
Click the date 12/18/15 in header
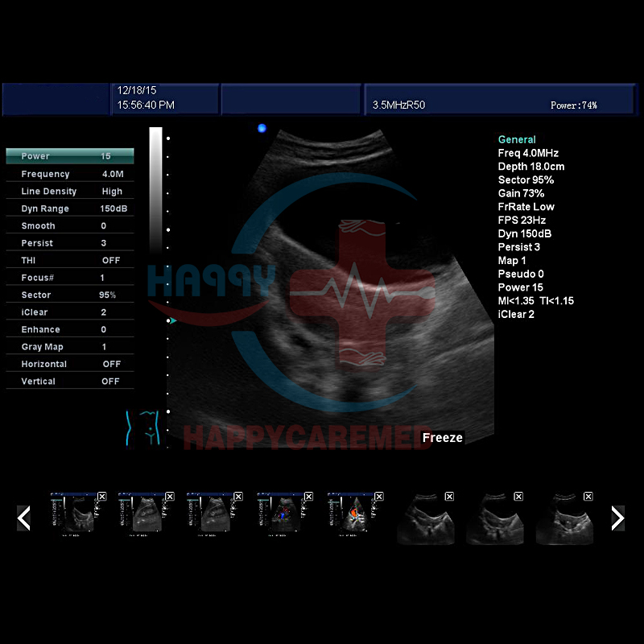point(137,90)
